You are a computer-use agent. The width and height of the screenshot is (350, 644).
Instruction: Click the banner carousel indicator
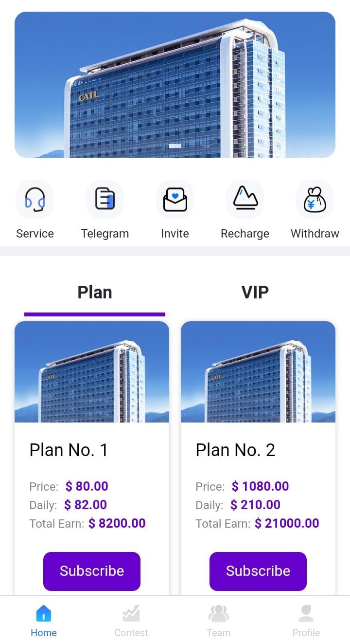point(175,146)
